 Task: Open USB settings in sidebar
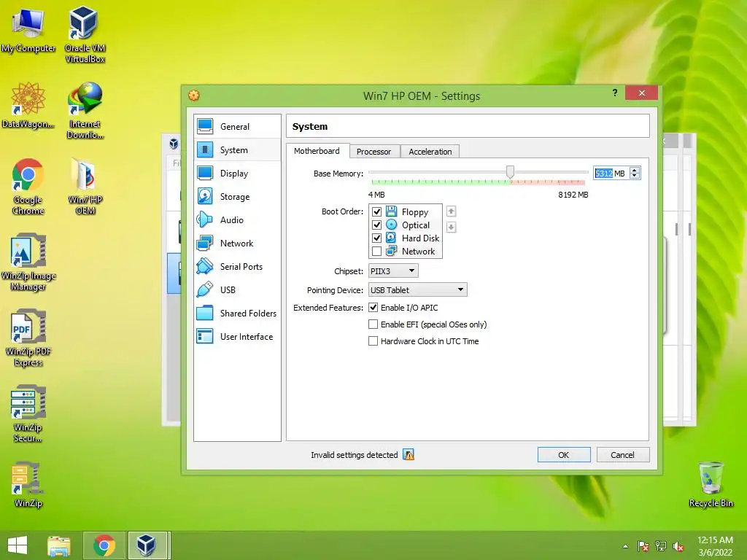237,290
